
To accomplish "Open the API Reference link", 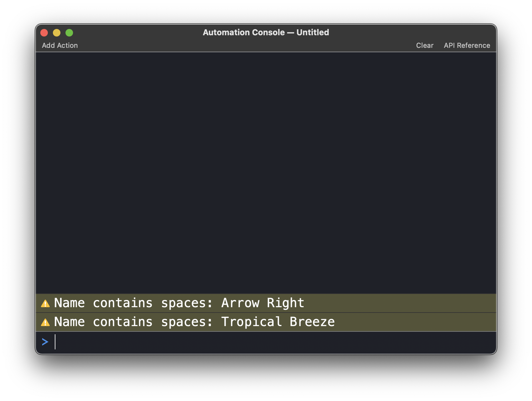I will [x=467, y=45].
